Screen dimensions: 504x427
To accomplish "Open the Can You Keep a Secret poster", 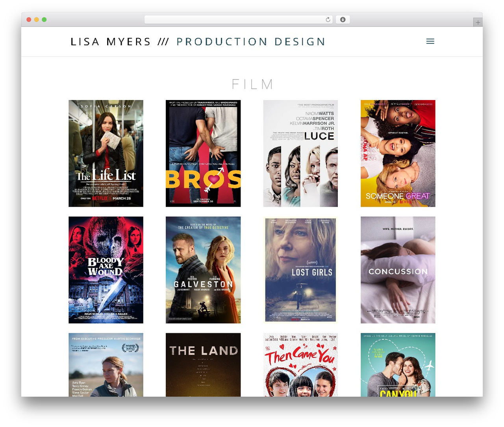I will tap(398, 365).
